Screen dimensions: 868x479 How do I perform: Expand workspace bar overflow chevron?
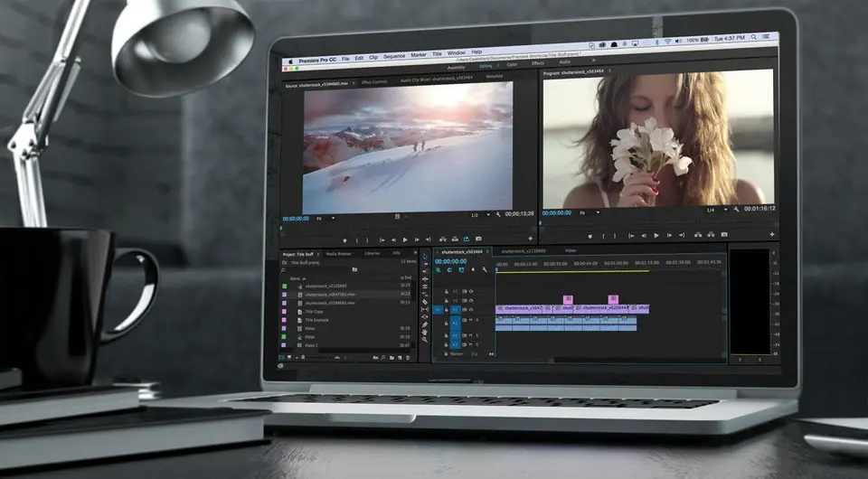click(x=593, y=61)
